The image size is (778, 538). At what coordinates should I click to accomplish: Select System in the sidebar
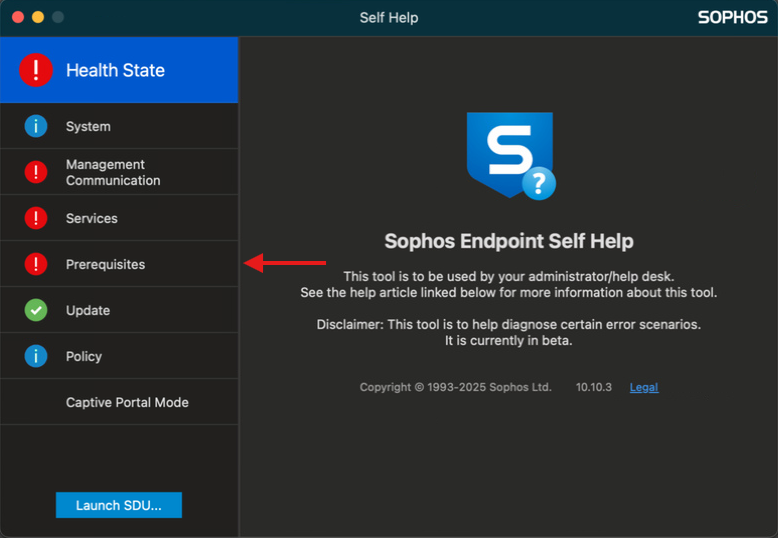tap(88, 127)
